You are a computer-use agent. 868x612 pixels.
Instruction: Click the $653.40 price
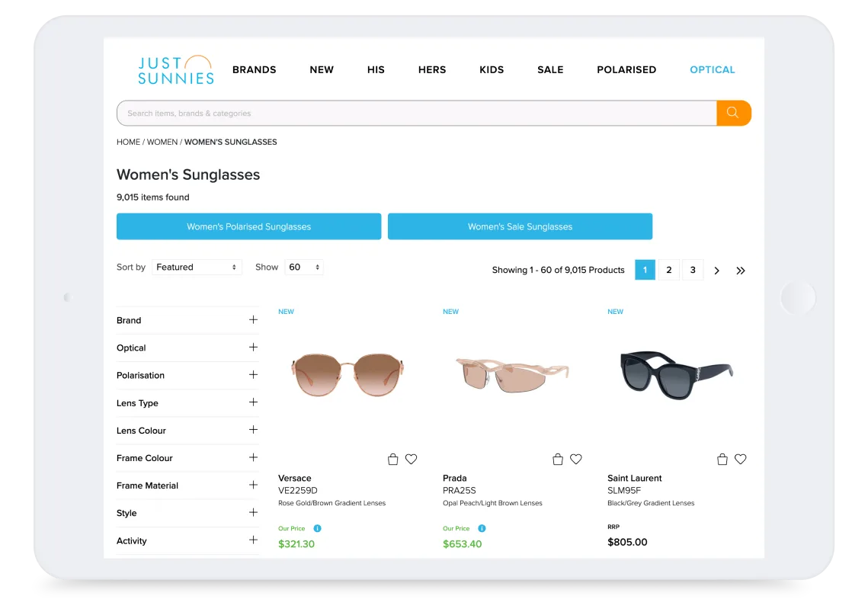[463, 544]
